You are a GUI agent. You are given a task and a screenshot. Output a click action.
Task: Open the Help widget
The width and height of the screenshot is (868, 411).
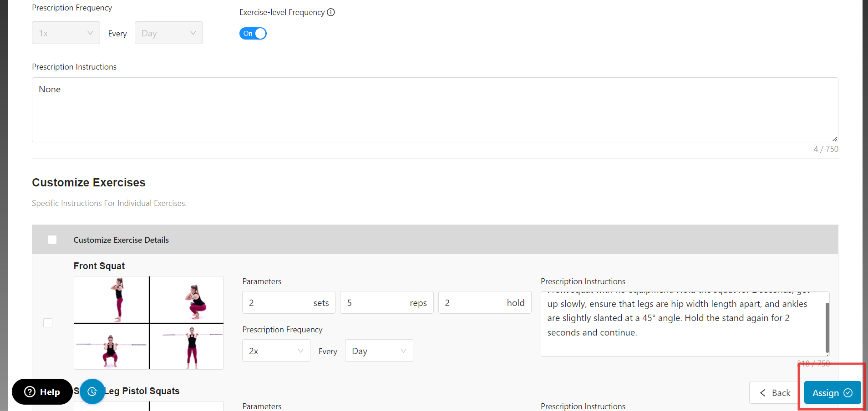tap(42, 392)
